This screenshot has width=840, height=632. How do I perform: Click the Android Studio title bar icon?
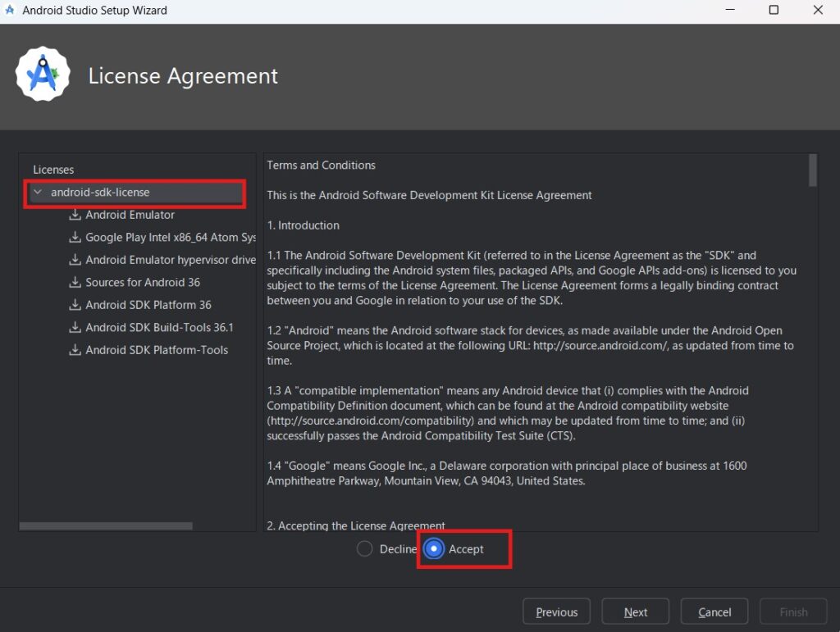tap(10, 11)
